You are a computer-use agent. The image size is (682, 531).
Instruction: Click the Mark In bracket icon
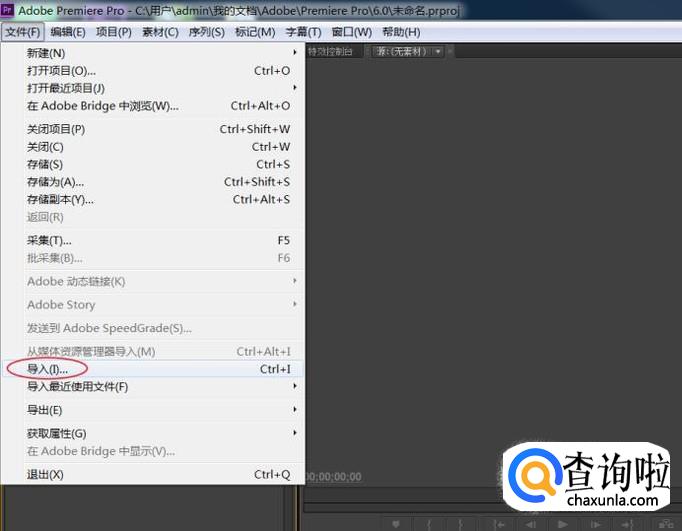pyautogui.click(x=429, y=524)
